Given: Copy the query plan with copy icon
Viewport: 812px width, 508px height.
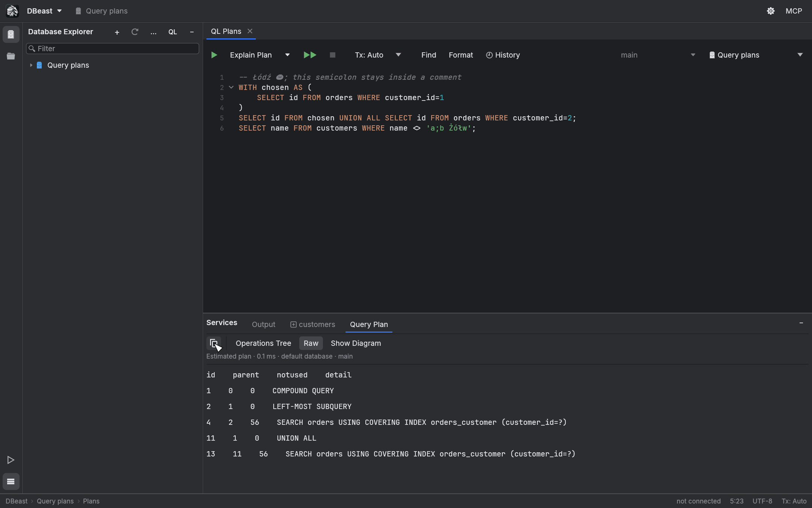Looking at the screenshot, I should click(x=214, y=343).
